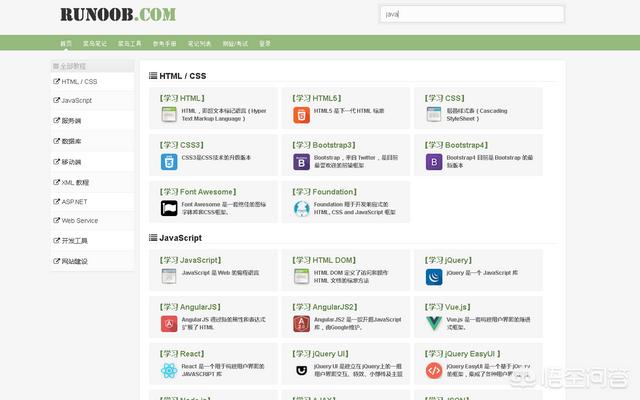Viewport: 640px width, 400px height.
Task: Click the red AngularJS shield icon
Action: pyautogui.click(x=169, y=324)
